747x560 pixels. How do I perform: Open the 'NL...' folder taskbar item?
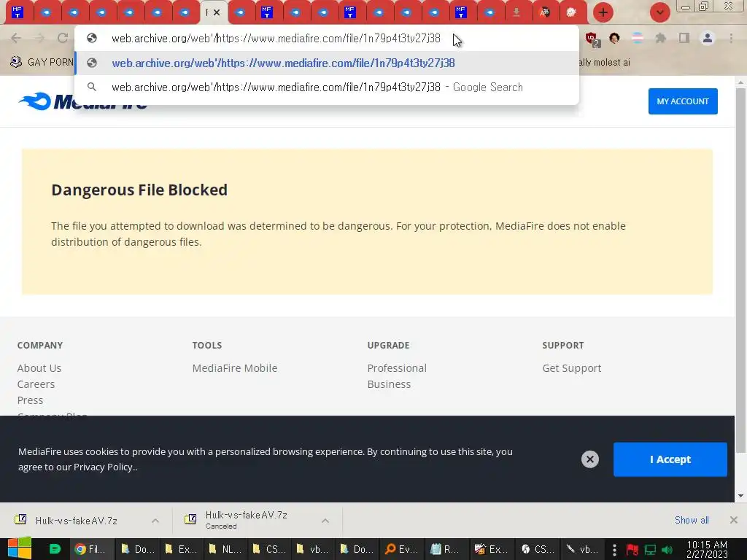point(225,549)
